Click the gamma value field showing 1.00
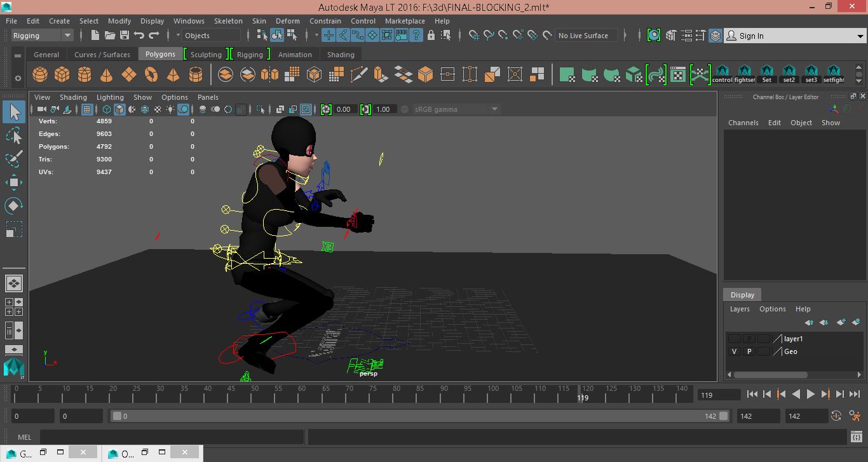The width and height of the screenshot is (868, 462). (386, 109)
